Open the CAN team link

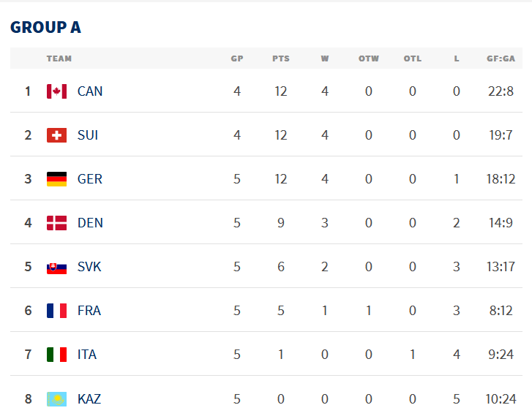click(90, 91)
